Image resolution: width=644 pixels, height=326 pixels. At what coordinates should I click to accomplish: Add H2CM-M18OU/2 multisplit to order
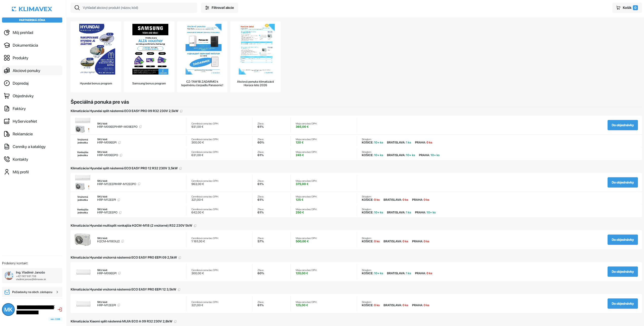[622, 240]
